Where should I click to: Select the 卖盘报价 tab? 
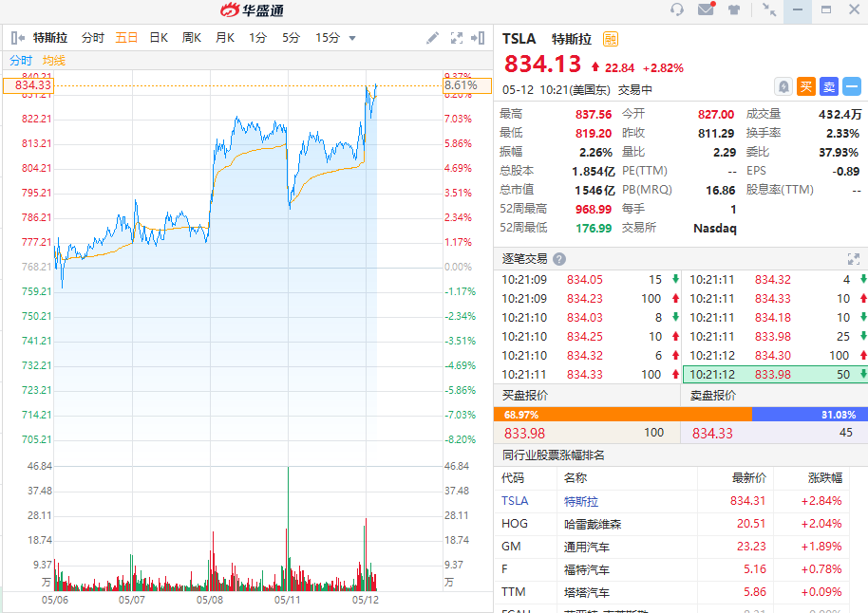[x=713, y=395]
